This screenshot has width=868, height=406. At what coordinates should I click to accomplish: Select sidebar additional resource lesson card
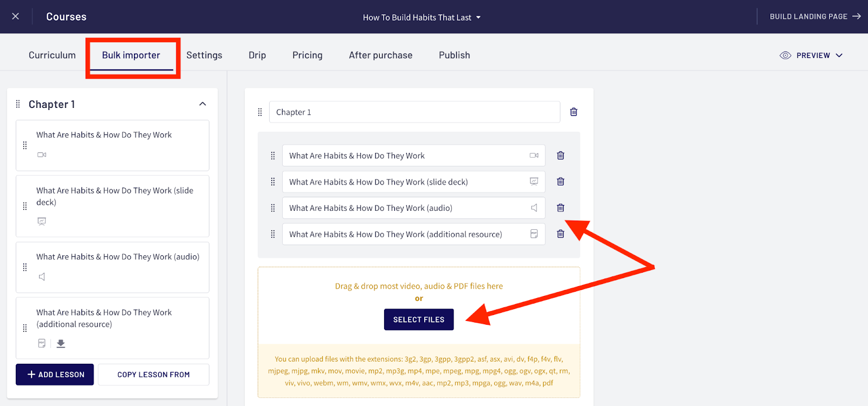[x=112, y=328]
